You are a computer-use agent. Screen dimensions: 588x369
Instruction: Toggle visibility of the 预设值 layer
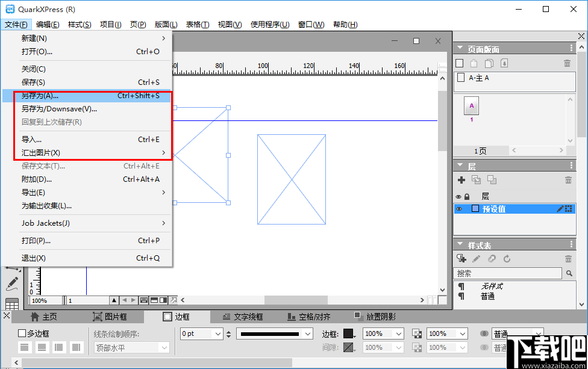(x=458, y=208)
